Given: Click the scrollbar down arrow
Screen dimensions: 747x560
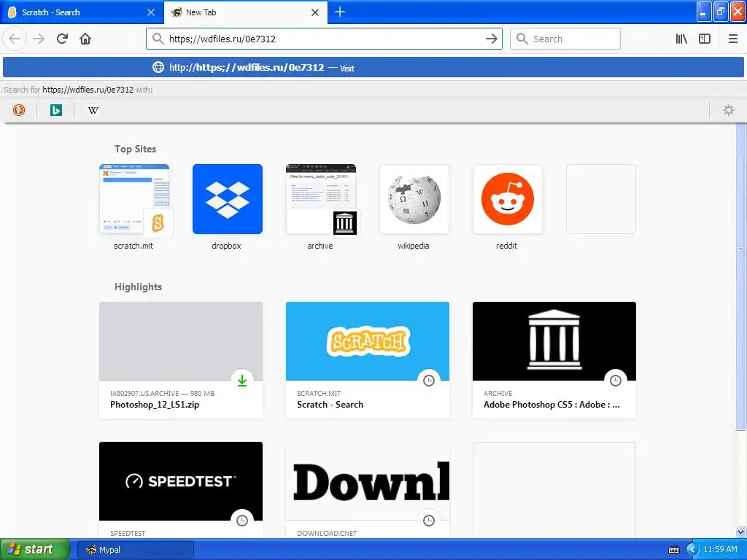Looking at the screenshot, I should pos(740,532).
